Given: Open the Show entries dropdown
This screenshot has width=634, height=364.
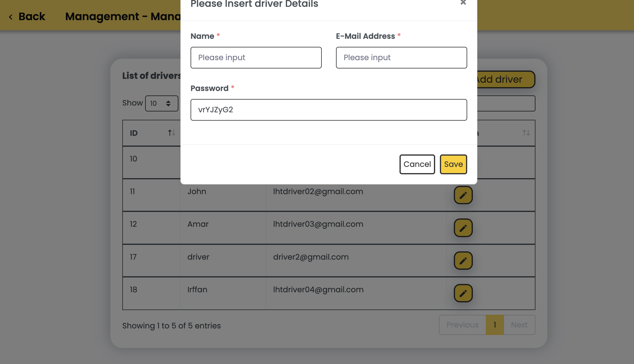Looking at the screenshot, I should point(161,103).
